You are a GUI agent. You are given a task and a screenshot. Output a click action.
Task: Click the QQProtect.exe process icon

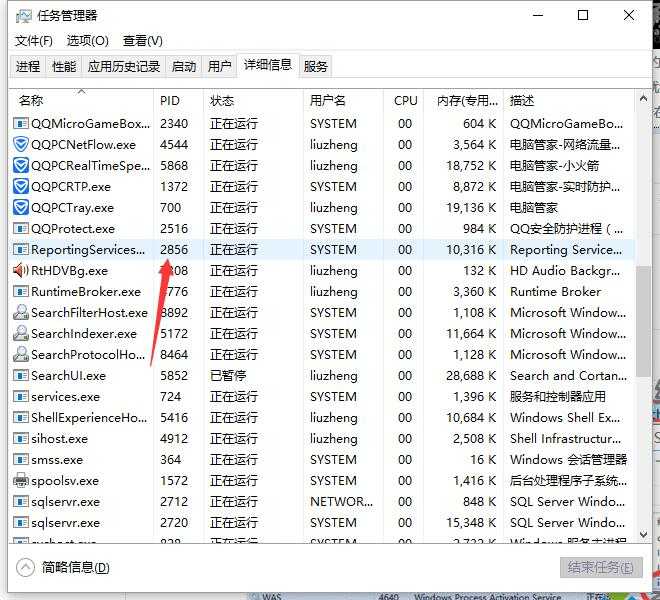click(x=21, y=229)
